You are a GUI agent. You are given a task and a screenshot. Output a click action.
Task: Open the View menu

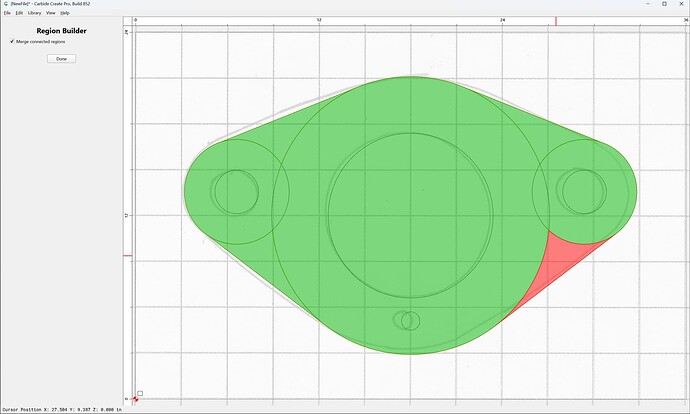tap(51, 13)
